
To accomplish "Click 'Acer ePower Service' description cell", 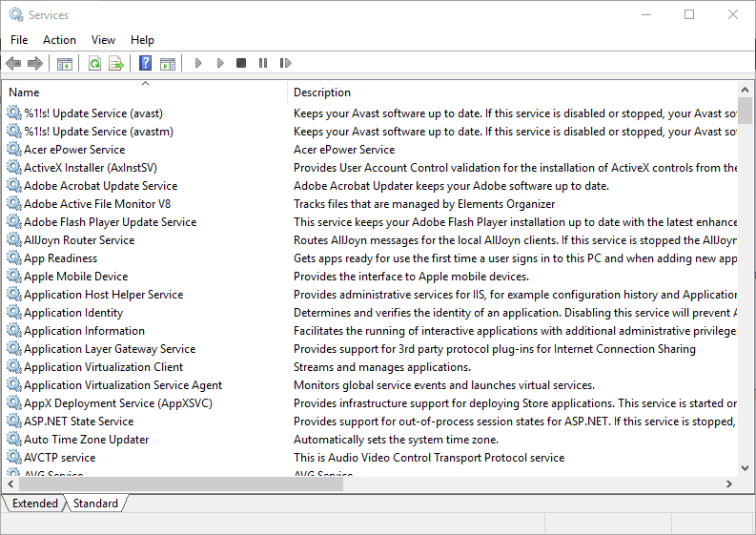I will pos(344,150).
